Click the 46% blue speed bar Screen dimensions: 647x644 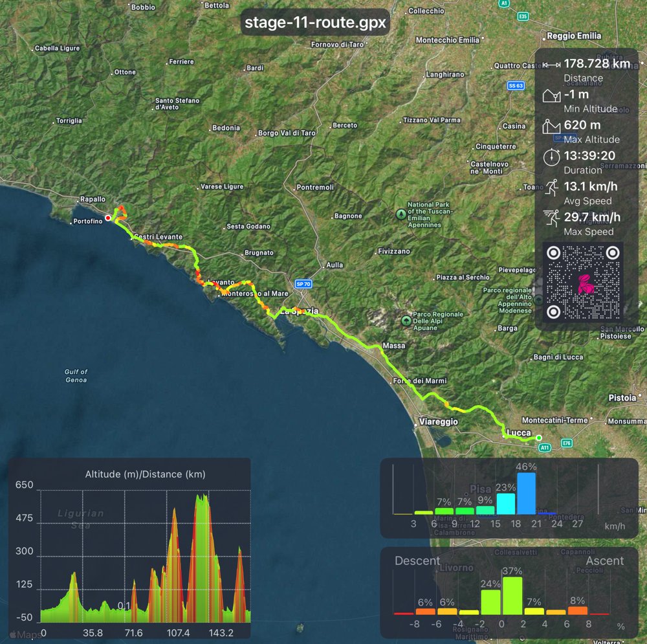click(x=526, y=493)
